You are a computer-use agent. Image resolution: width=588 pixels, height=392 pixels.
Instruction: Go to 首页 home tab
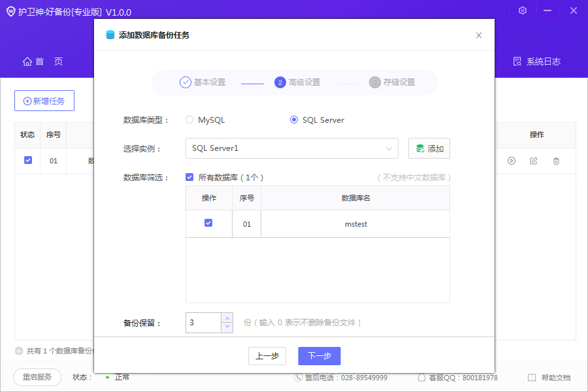click(x=42, y=61)
